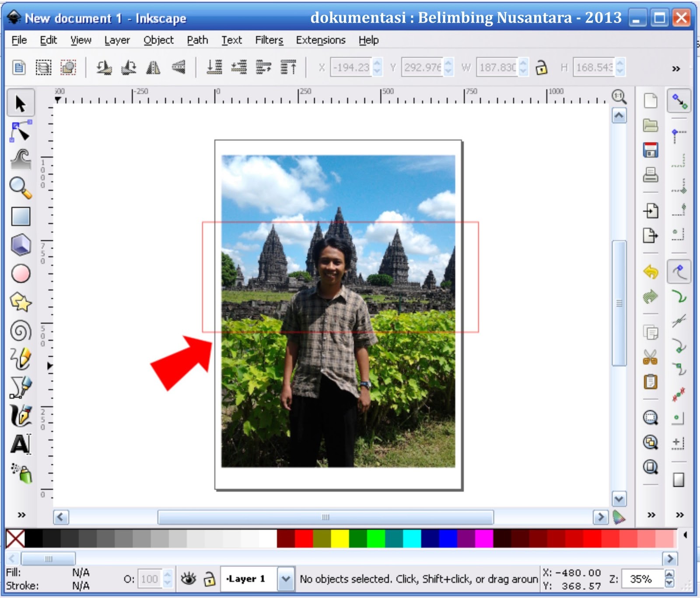Image resolution: width=700 pixels, height=598 pixels.
Task: Open the Filters menu
Action: point(268,40)
